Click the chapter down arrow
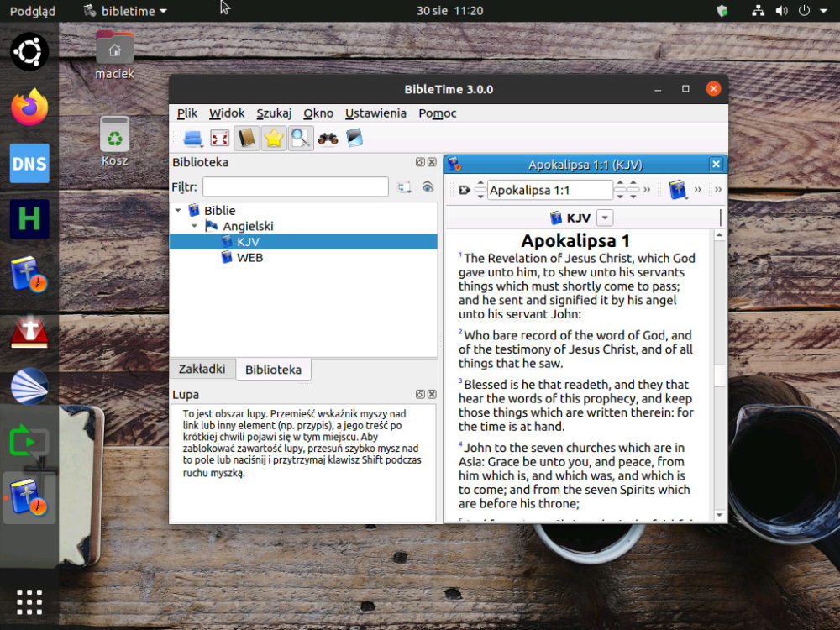The image size is (840, 630). point(620,195)
